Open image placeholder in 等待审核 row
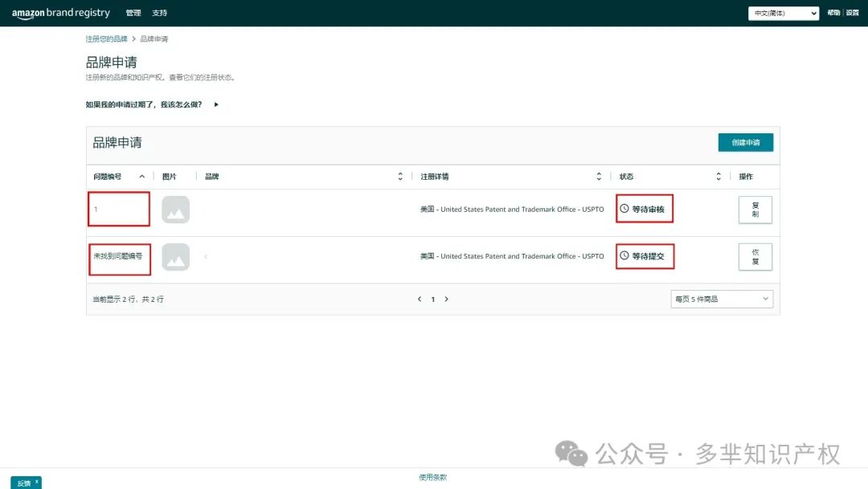868x489 pixels. (175, 210)
